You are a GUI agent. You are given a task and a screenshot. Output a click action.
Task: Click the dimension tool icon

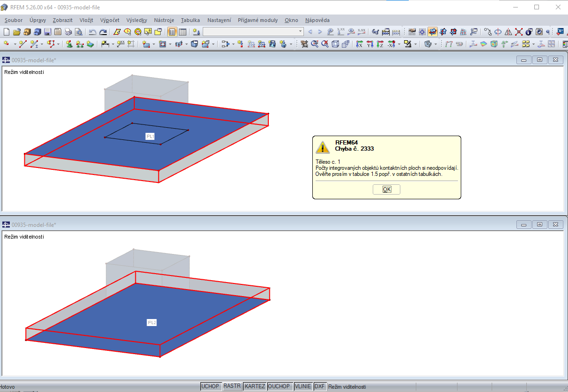(x=105, y=44)
